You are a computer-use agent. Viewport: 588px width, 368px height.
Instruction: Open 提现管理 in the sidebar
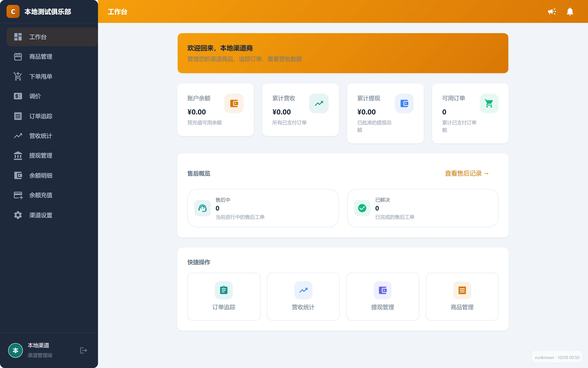(52, 156)
